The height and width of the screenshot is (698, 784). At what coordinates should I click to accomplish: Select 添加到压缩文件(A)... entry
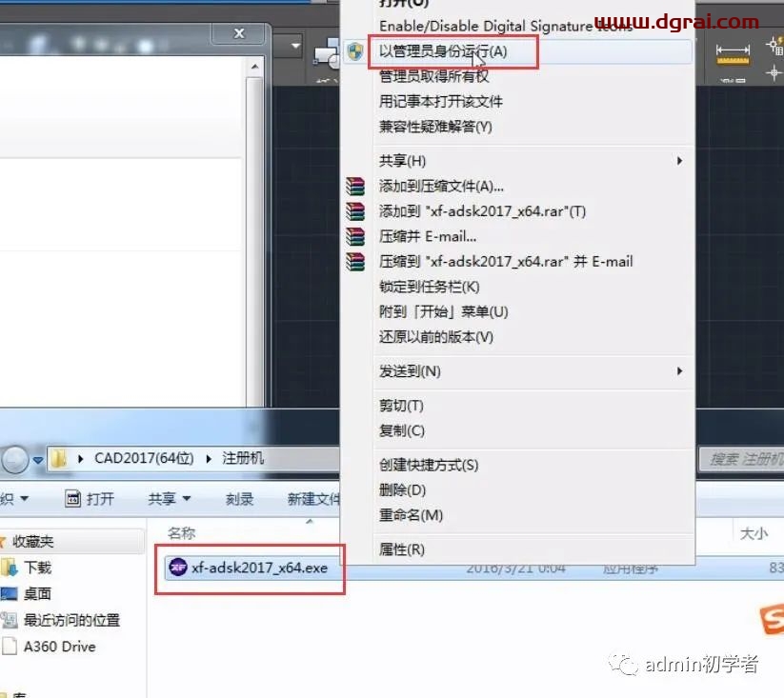pos(441,187)
